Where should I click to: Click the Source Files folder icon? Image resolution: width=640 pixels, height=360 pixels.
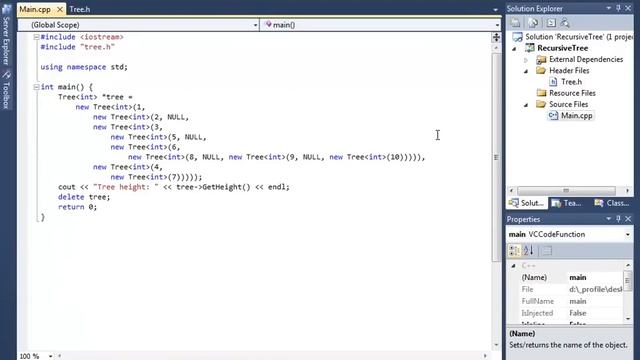click(x=541, y=104)
